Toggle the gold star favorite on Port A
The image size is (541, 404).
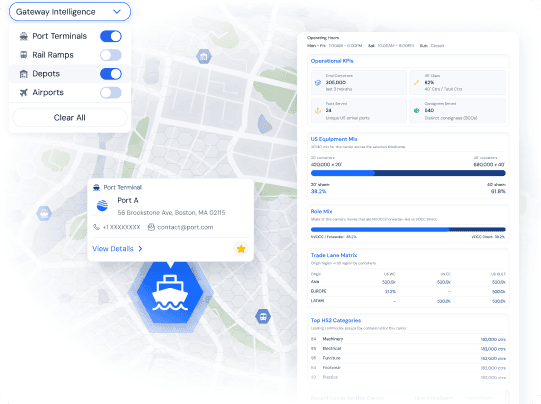point(241,249)
